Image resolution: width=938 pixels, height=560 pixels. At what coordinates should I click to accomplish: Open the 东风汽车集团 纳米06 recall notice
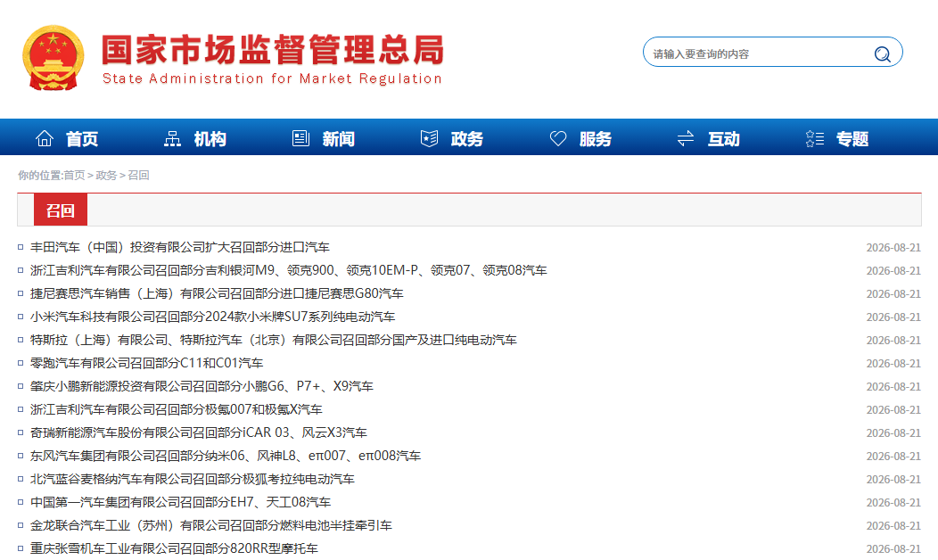(226, 456)
